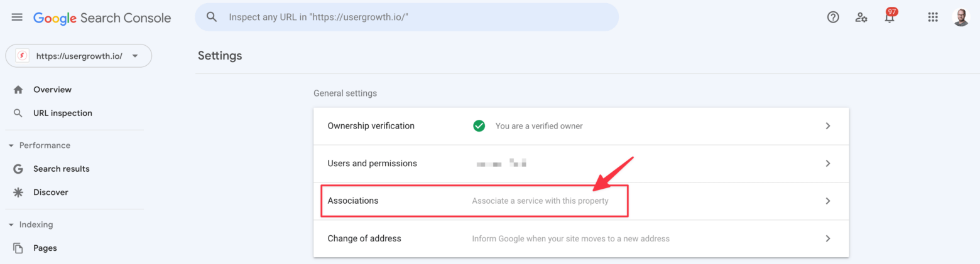Click the Change of address chevron arrow
The height and width of the screenshot is (264, 980).
[x=828, y=239]
